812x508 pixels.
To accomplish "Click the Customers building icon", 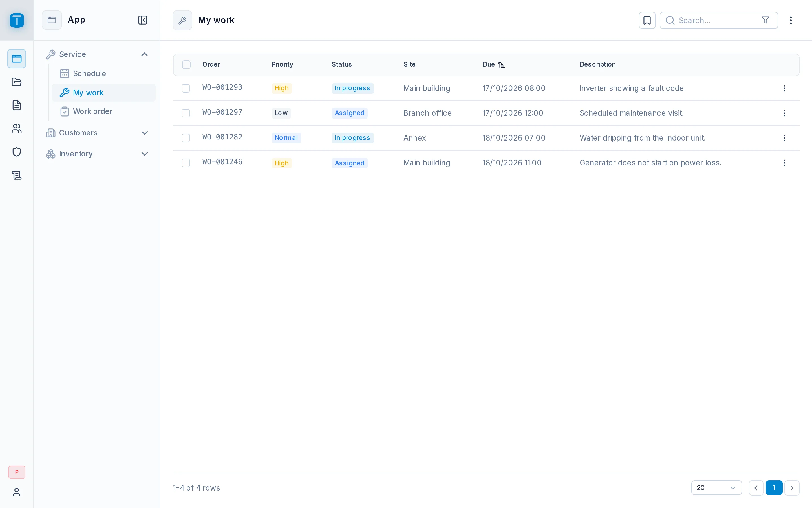I will (51, 133).
